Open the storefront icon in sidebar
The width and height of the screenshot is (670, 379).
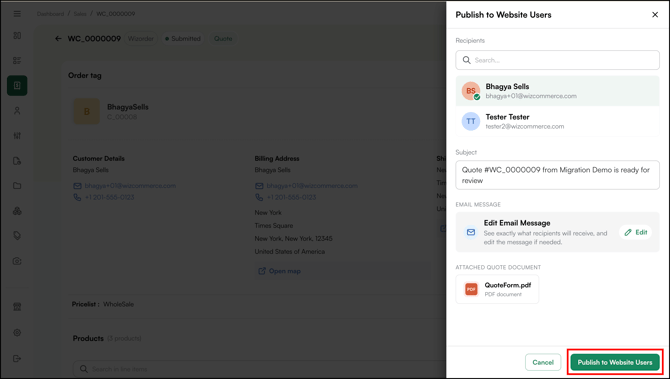click(x=17, y=307)
